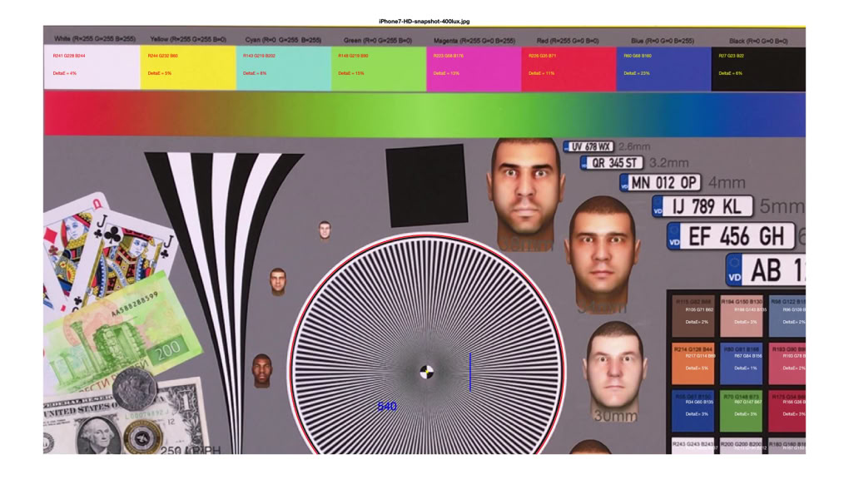Click the license plate UV 678 WX
849x504 pixels.
click(x=588, y=146)
